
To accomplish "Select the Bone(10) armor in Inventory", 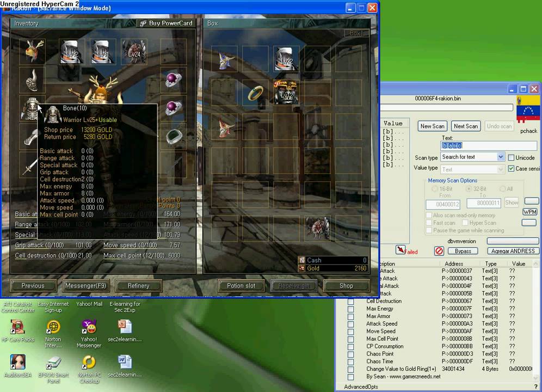I will [31, 108].
